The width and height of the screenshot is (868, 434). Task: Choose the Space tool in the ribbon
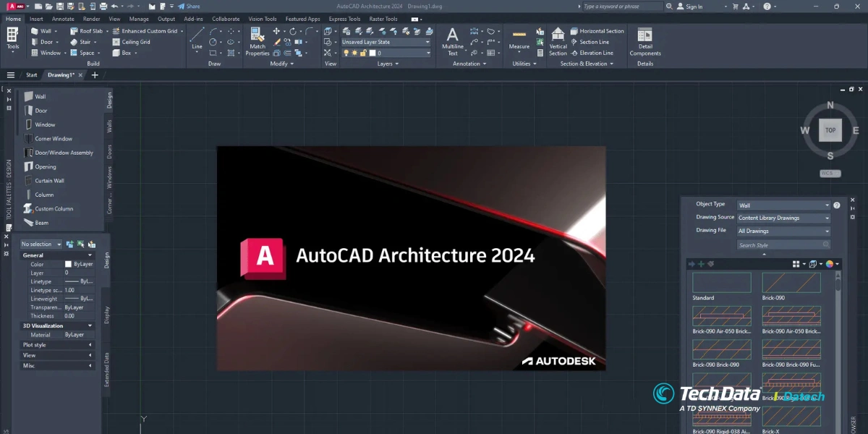coord(82,53)
